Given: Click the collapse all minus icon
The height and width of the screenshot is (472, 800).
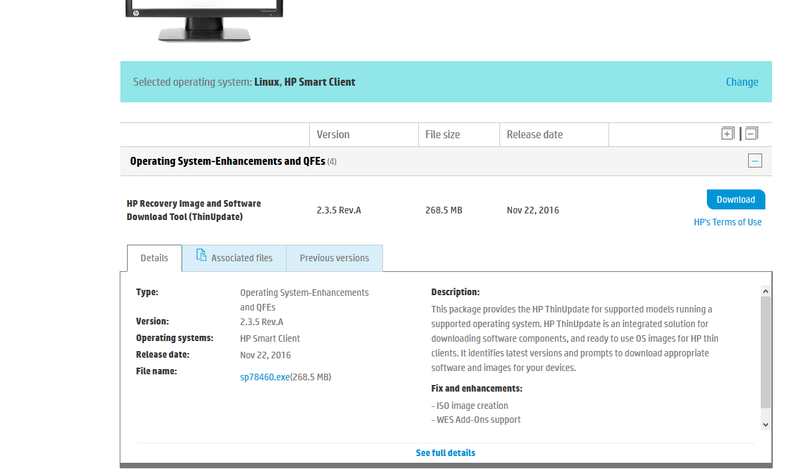Looking at the screenshot, I should click(752, 134).
